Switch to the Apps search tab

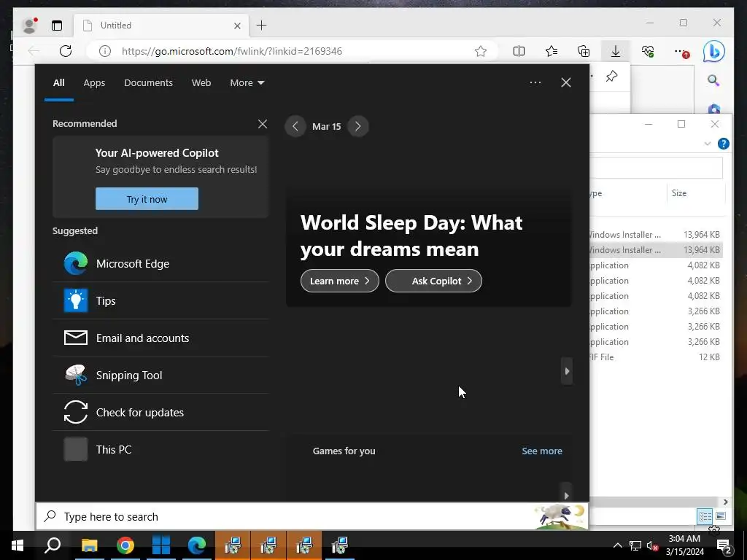(94, 83)
